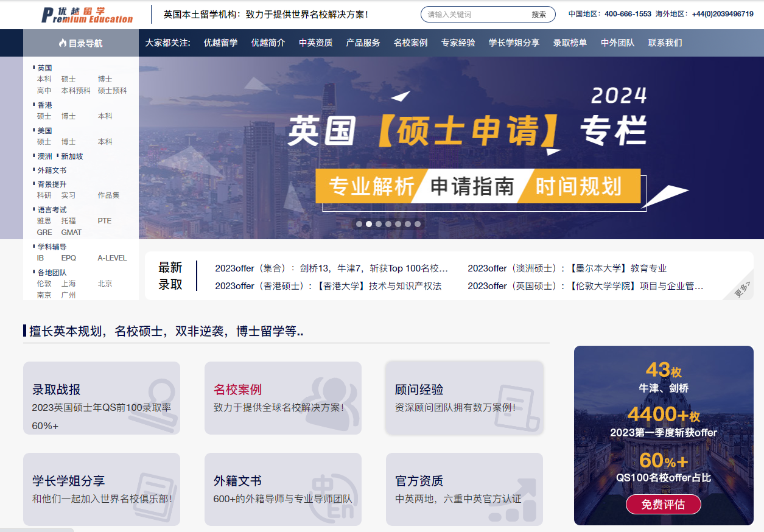Click the 搜索 search button
The image size is (764, 532).
tap(539, 15)
